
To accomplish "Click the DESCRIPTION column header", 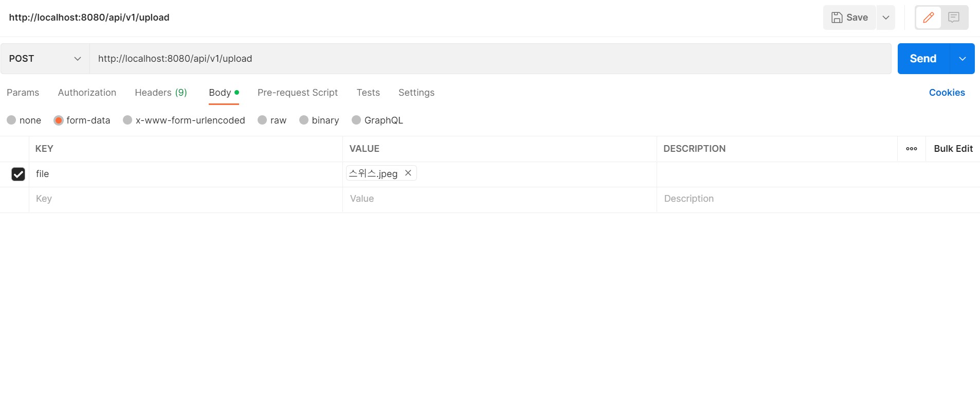I will point(695,149).
